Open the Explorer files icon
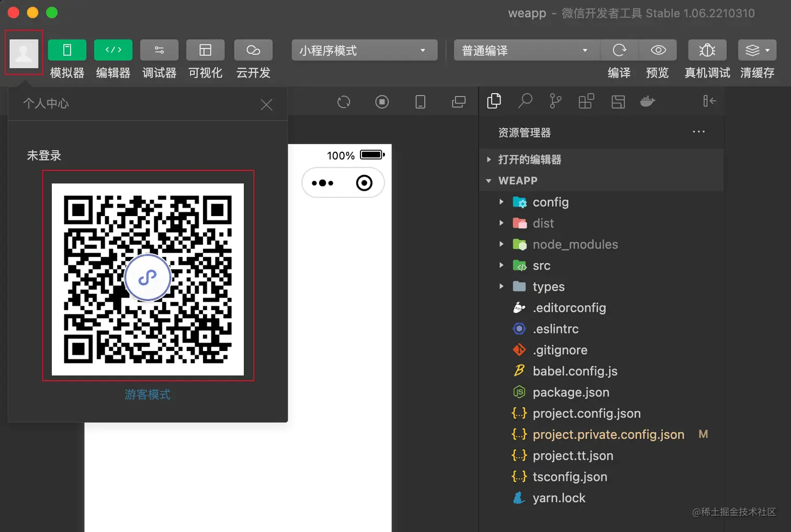Screen dimensions: 791x532 tap(494, 101)
